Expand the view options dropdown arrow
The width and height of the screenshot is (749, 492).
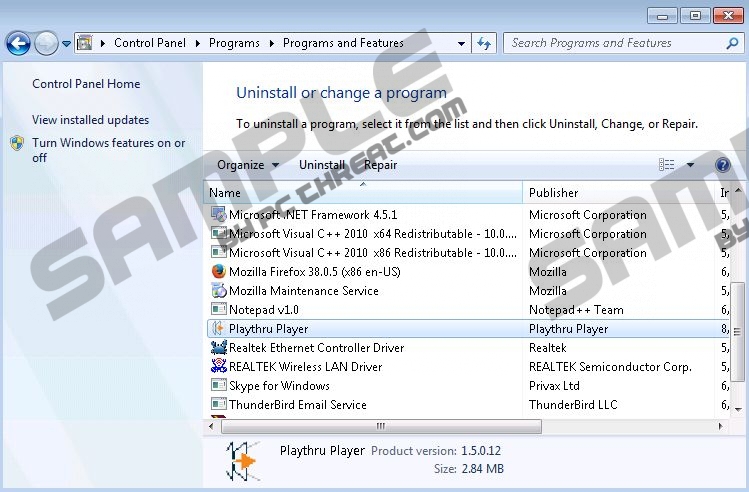pos(690,165)
